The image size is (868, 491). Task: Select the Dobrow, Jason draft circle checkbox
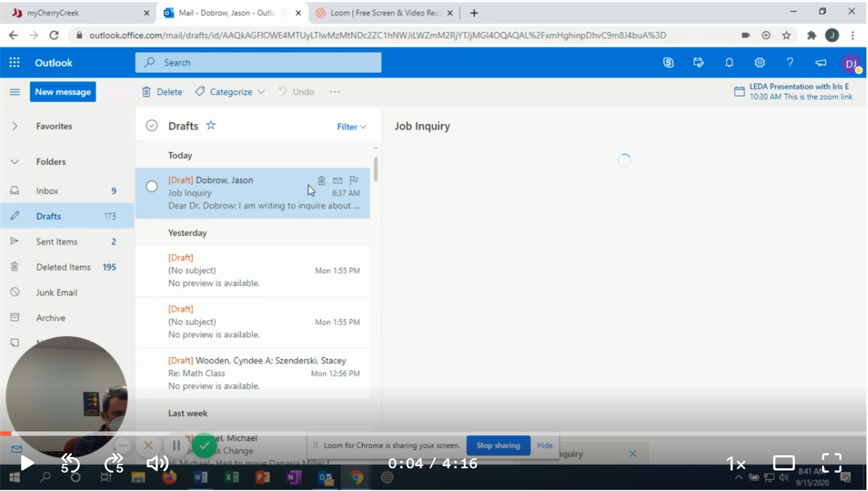(152, 186)
